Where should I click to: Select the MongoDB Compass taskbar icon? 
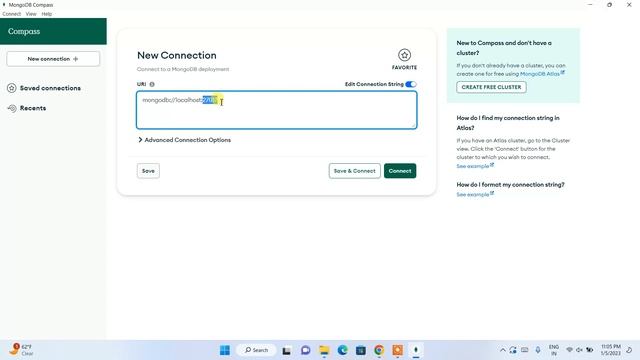(x=416, y=350)
